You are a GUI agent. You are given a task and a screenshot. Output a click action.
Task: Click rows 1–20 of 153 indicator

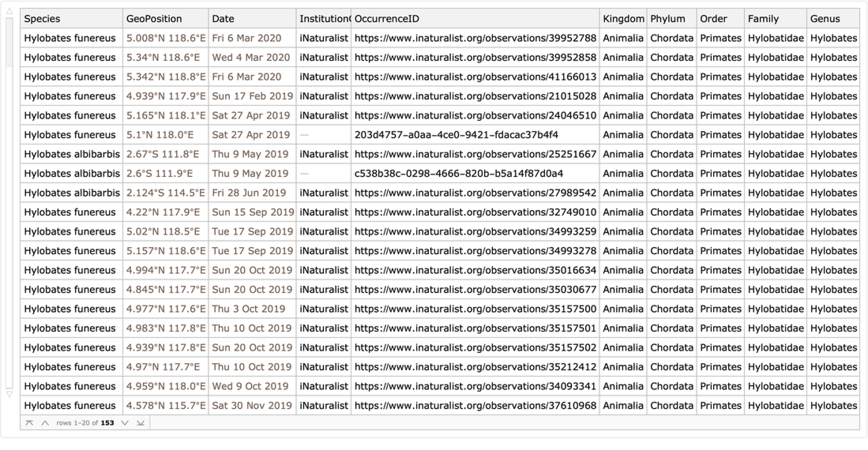[85, 423]
